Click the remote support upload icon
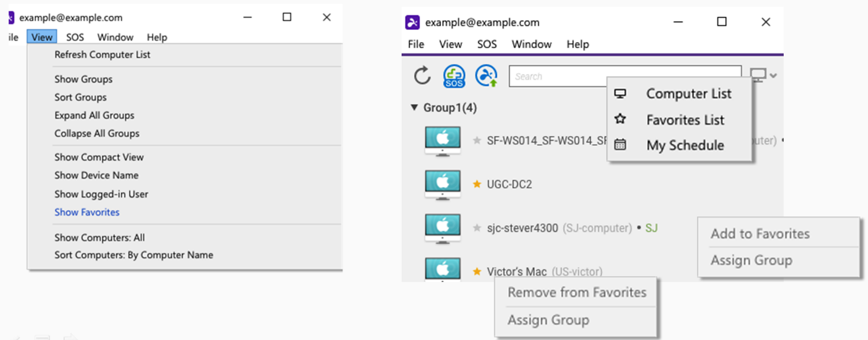This screenshot has height=340, width=868. point(486,76)
